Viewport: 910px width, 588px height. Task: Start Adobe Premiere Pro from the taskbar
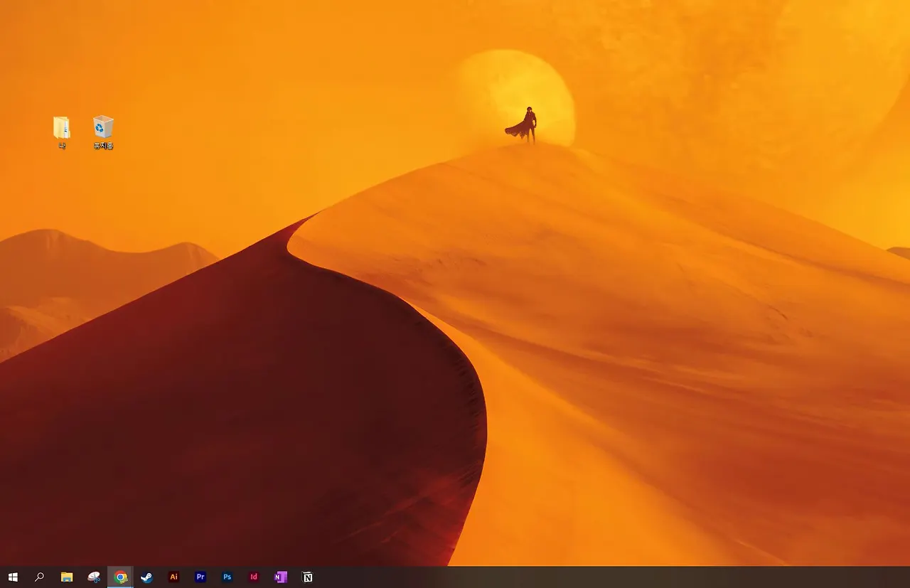click(x=200, y=577)
